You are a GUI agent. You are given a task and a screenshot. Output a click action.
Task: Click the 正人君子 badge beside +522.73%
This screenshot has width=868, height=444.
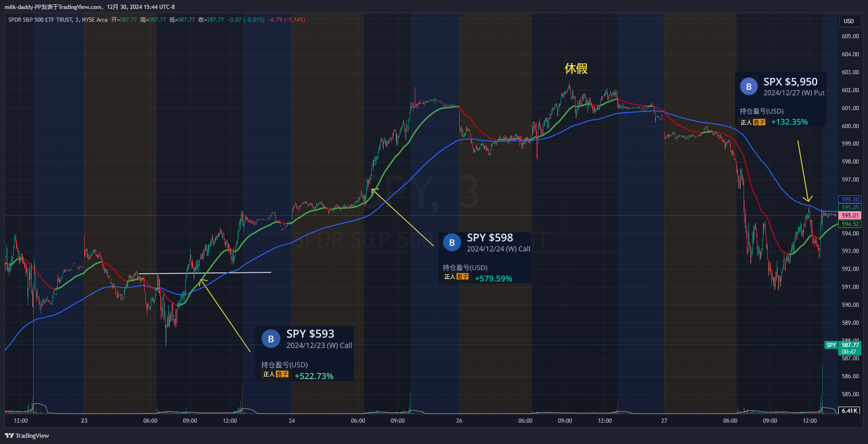276,374
